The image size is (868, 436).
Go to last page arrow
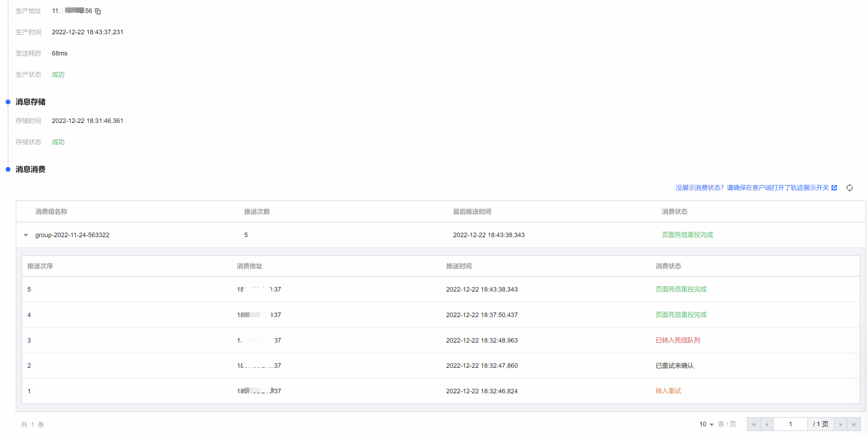point(854,424)
